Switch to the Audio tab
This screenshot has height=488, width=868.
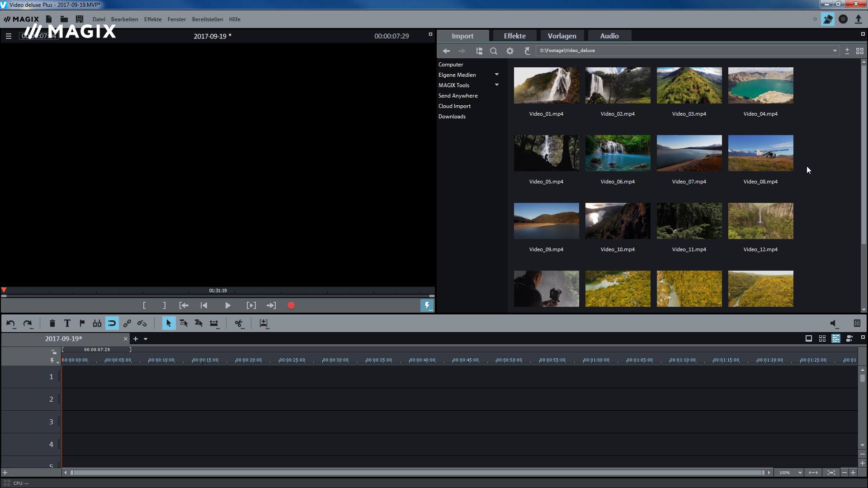[x=609, y=36]
